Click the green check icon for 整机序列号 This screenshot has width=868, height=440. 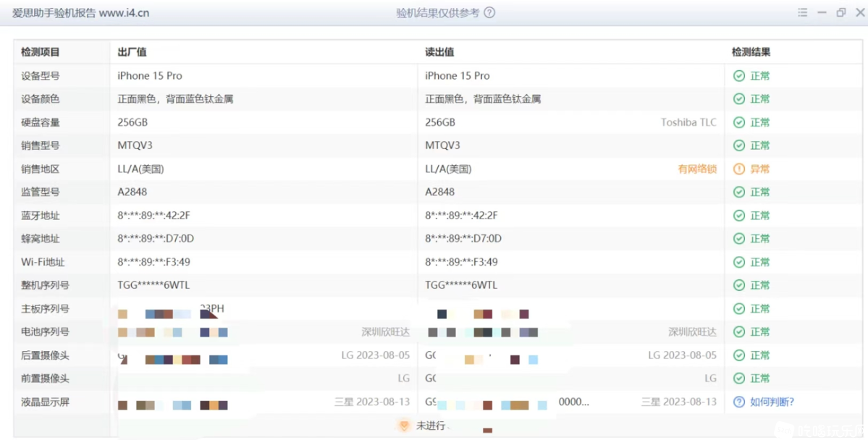tap(739, 285)
